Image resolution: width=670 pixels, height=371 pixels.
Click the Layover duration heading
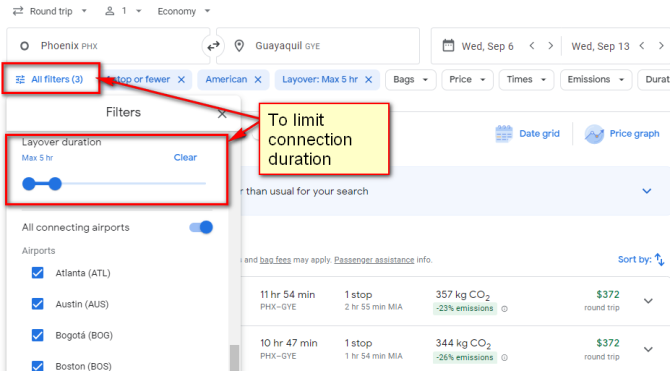pos(62,142)
